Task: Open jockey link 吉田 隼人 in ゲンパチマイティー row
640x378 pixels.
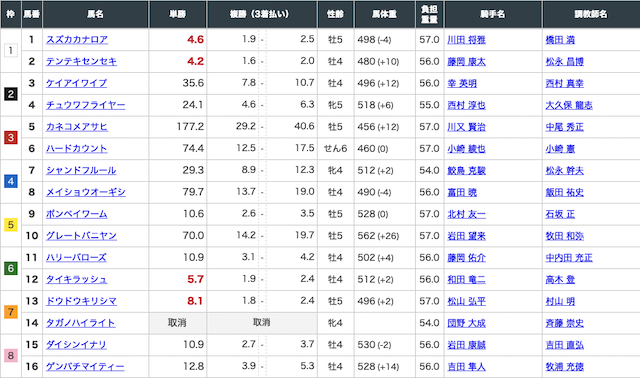Action: (466, 367)
